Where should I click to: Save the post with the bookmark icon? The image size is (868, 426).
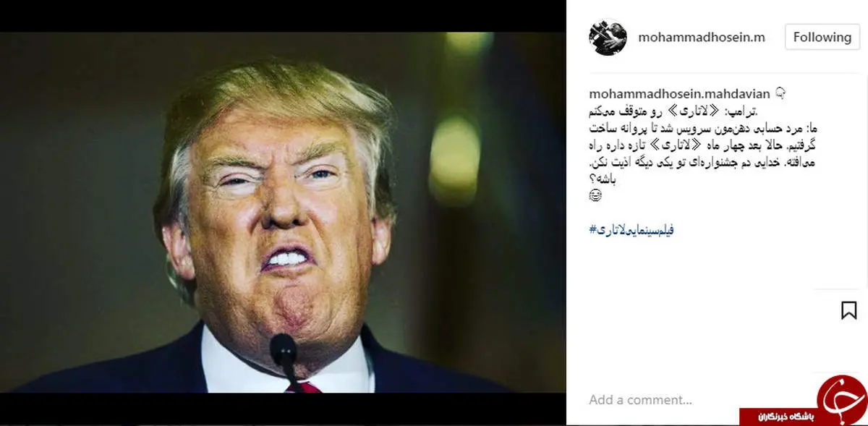[848, 310]
